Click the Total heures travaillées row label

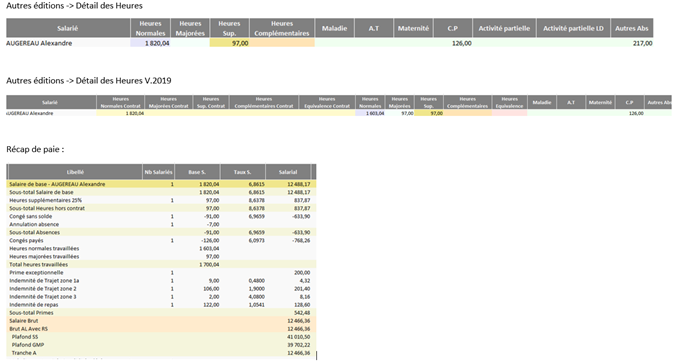[39, 264]
